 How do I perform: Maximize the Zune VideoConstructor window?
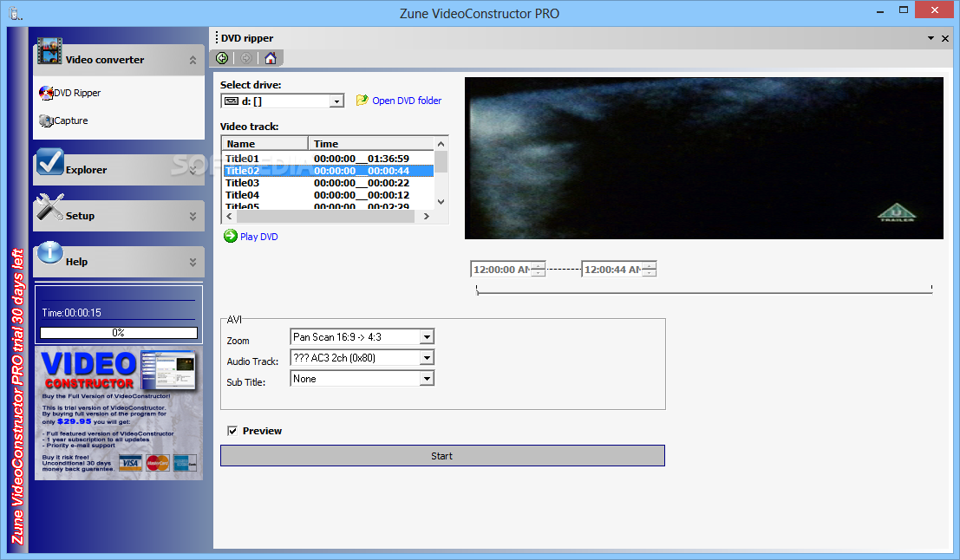pyautogui.click(x=903, y=10)
